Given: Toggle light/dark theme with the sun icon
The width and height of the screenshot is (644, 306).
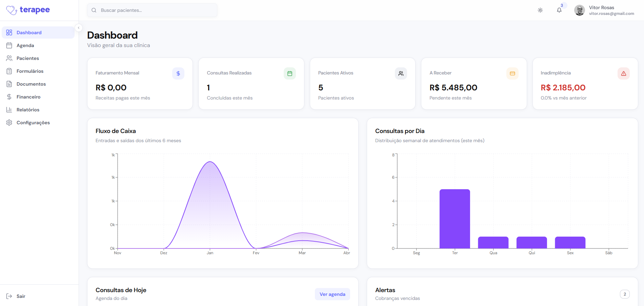Looking at the screenshot, I should [x=540, y=10].
